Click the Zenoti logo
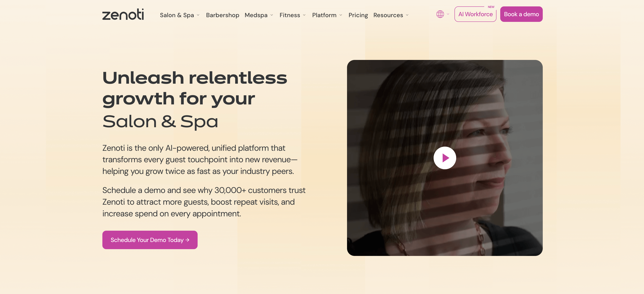Viewport: 644px width, 294px height. pyautogui.click(x=123, y=15)
